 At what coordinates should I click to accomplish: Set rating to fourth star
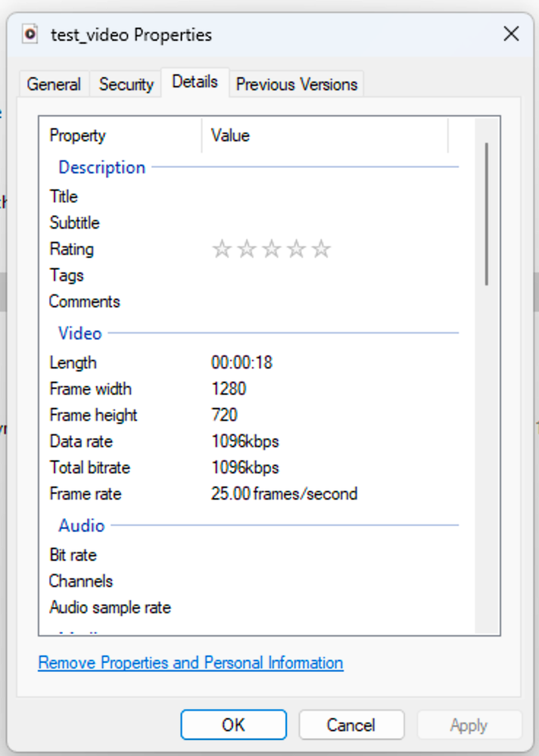(297, 249)
